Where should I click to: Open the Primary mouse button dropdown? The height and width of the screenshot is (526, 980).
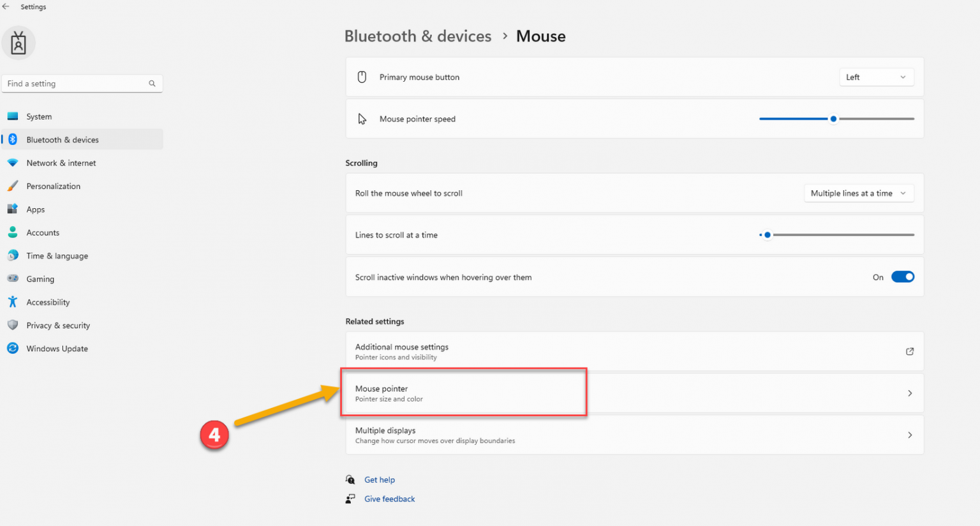876,77
